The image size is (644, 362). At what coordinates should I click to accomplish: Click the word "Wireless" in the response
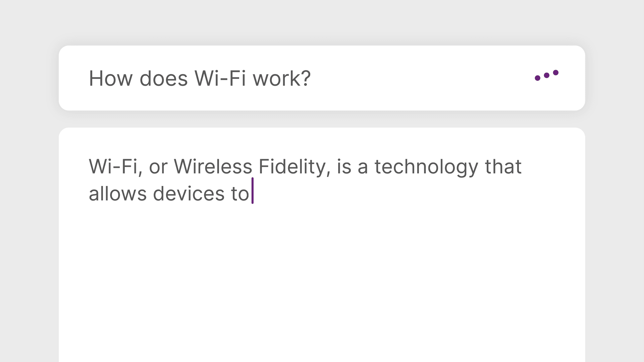tap(213, 167)
